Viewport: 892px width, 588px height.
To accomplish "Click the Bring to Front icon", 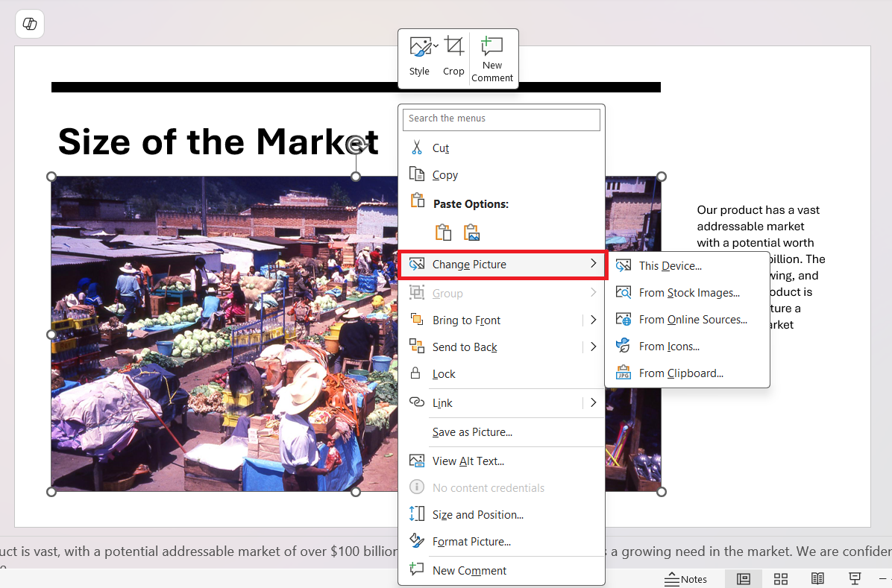I will pyautogui.click(x=417, y=320).
